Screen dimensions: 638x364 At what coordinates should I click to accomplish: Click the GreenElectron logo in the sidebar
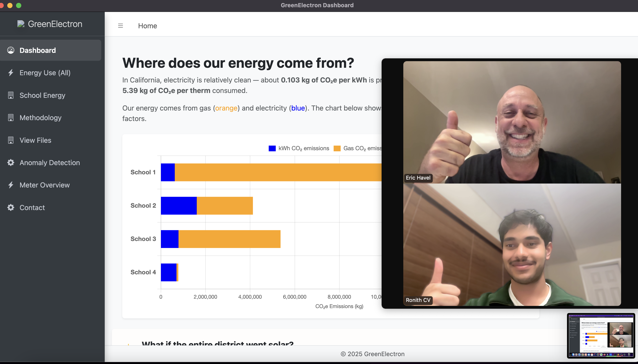50,24
